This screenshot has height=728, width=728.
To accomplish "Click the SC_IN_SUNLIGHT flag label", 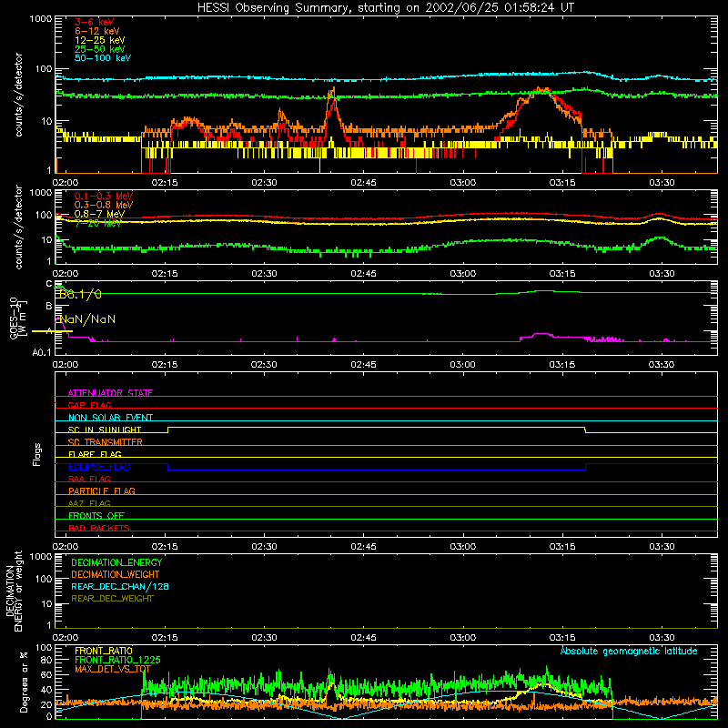I will pos(105,430).
